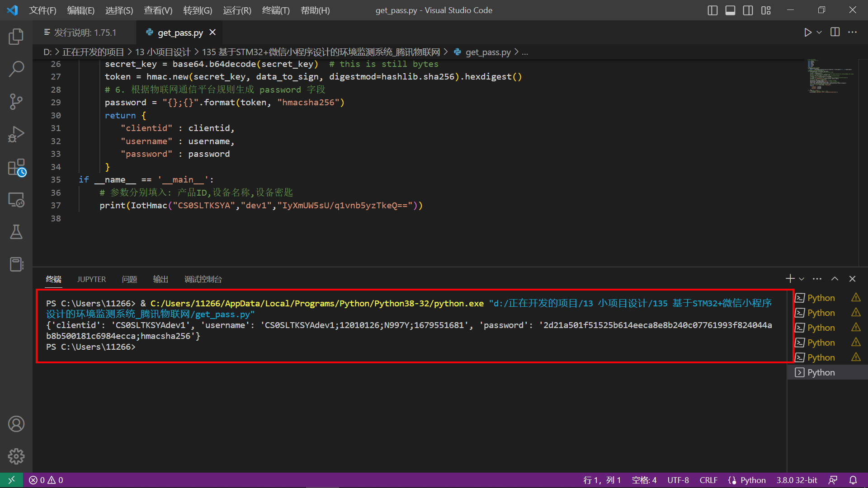Expand the run Python file dropdown arrow
Screen dimensions: 868x488
coord(819,33)
